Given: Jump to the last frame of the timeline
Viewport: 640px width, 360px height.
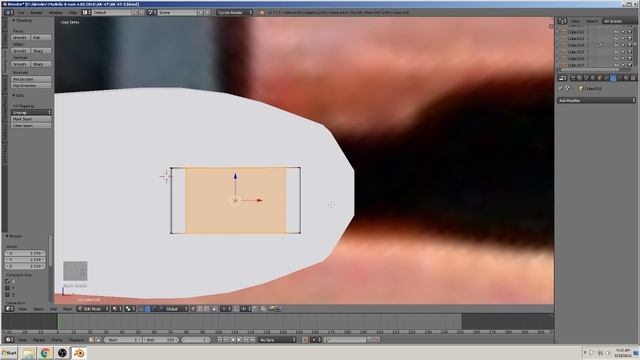Looking at the screenshot, I should tap(252, 340).
